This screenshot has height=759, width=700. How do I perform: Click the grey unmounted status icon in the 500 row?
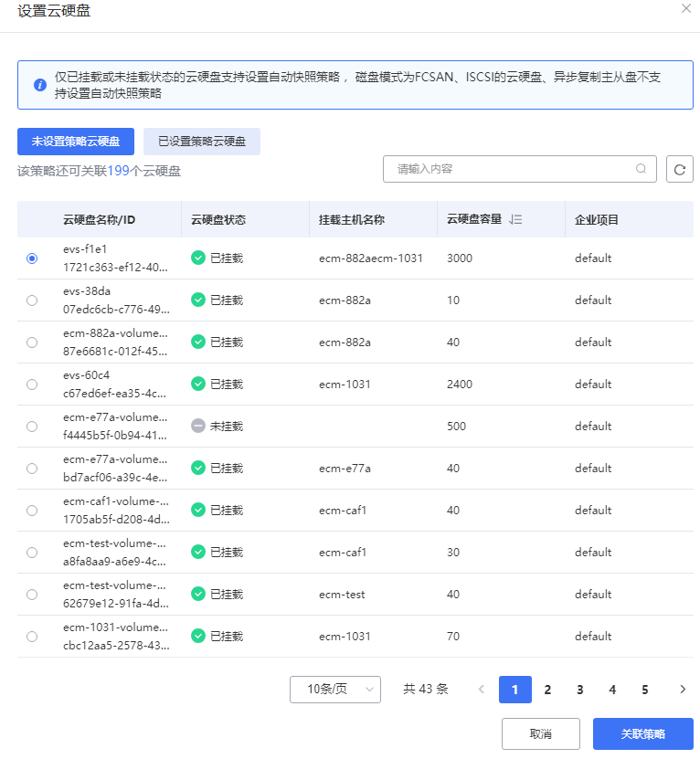coord(198,426)
